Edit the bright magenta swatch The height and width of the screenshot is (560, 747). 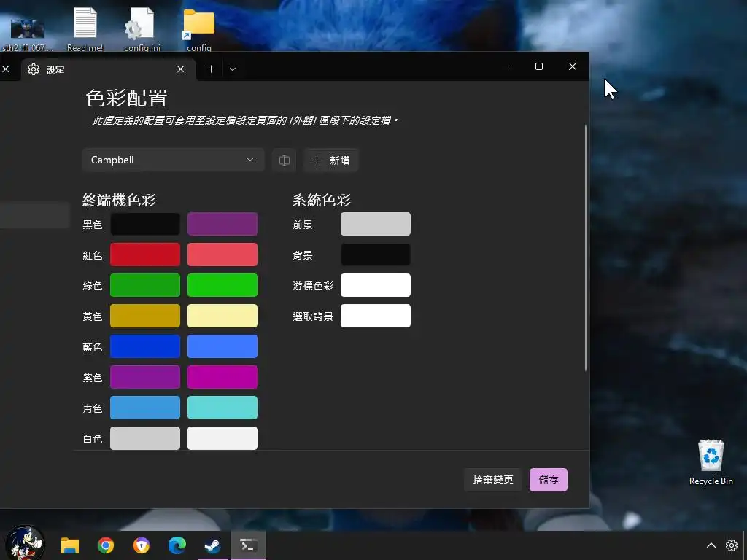222,377
